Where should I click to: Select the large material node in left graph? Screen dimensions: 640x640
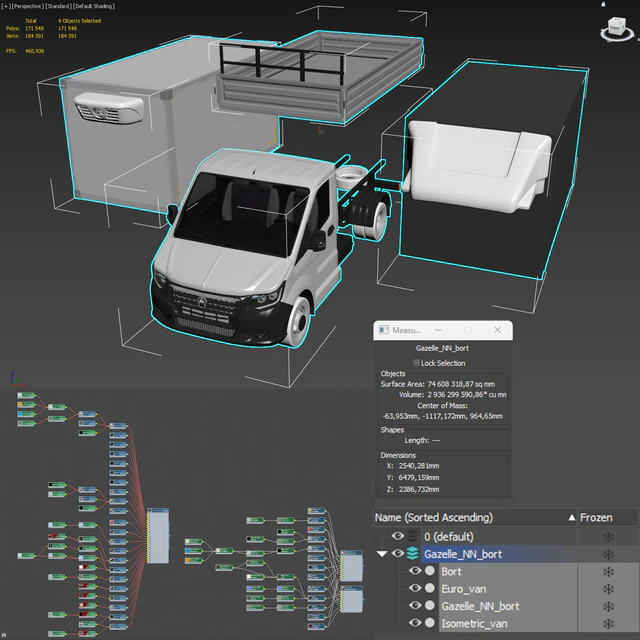(x=158, y=536)
